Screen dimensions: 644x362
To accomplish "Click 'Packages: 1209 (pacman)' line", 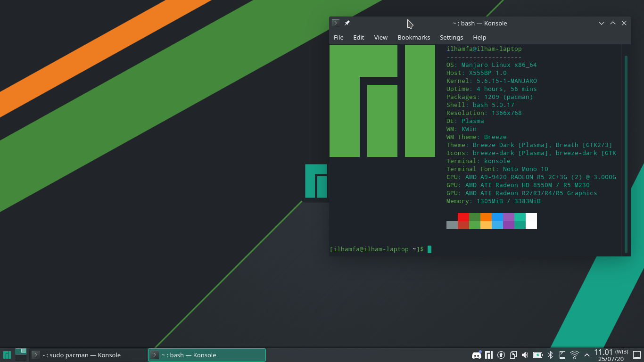I will coord(490,97).
